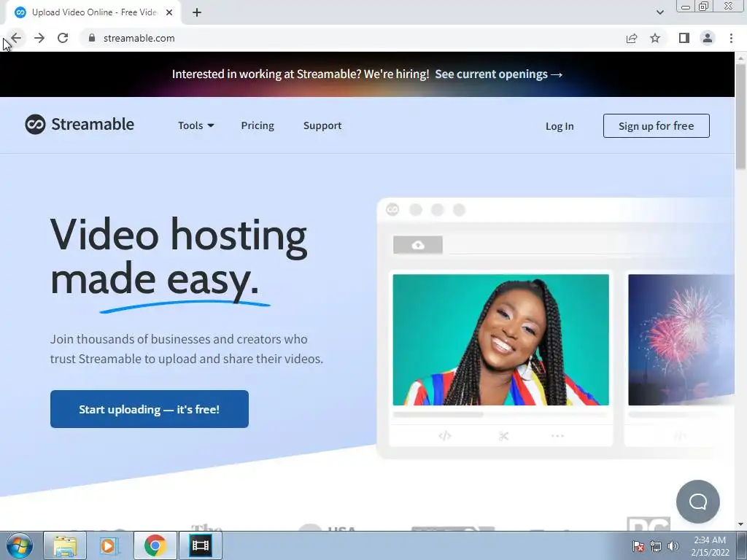Click the Log In link
The width and height of the screenshot is (747, 560).
(x=560, y=126)
